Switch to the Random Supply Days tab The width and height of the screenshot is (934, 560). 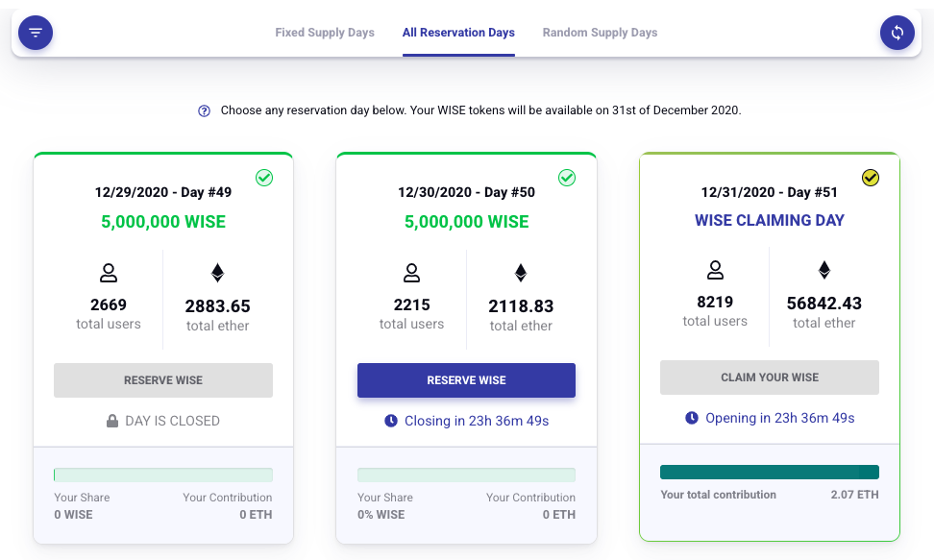[x=600, y=33]
